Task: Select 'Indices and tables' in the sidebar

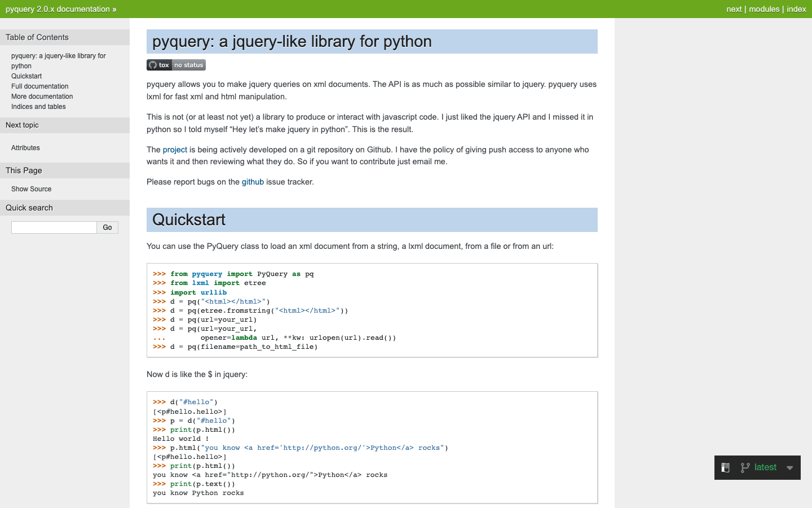Action: click(38, 106)
